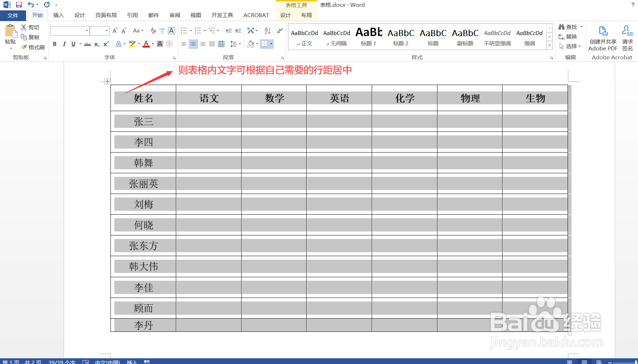Click the word count in the status bar

pyautogui.click(x=61, y=361)
